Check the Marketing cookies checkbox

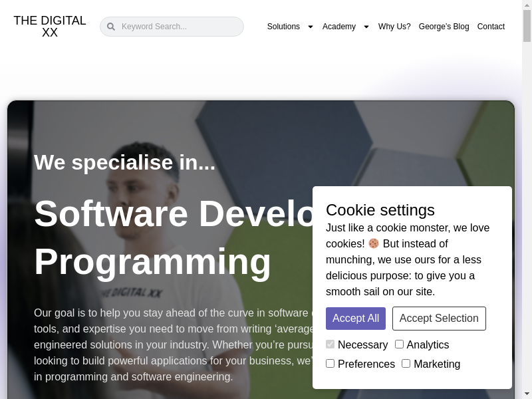406,364
